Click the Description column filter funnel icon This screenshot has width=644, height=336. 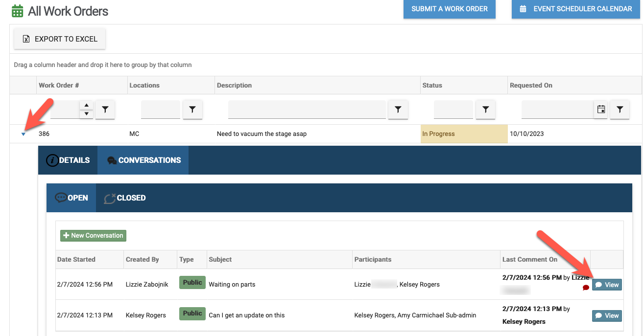(x=398, y=110)
